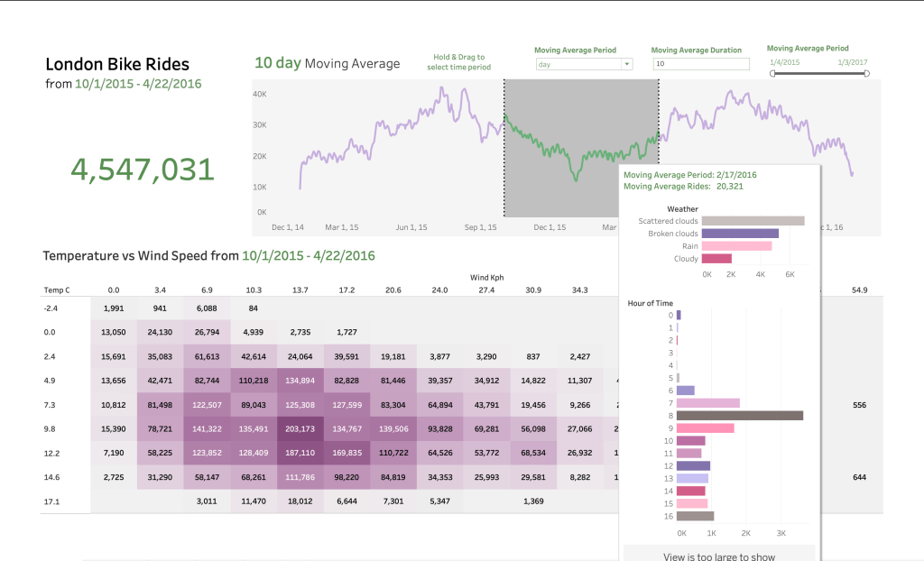The width and height of the screenshot is (924, 561).
Task: Click the right handle of the date range slider
Action: click(x=866, y=73)
